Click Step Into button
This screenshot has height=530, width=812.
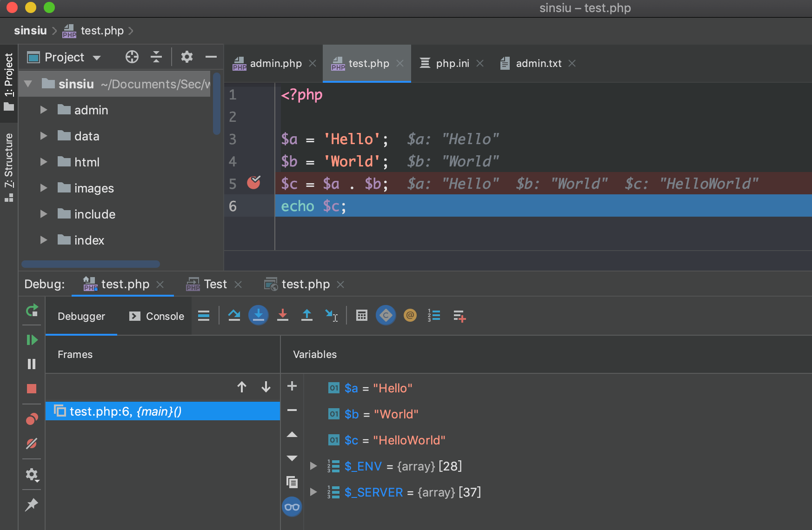tap(259, 316)
